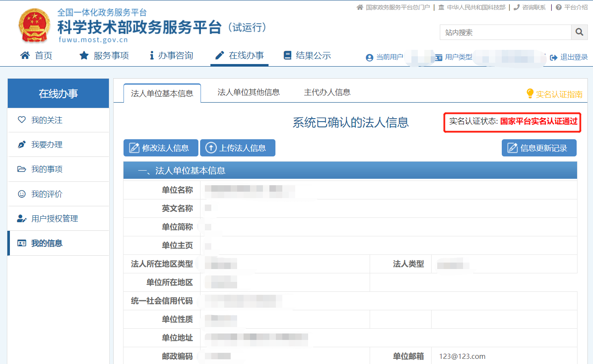
Task: Open the 首页 home menu item
Action: coord(37,55)
